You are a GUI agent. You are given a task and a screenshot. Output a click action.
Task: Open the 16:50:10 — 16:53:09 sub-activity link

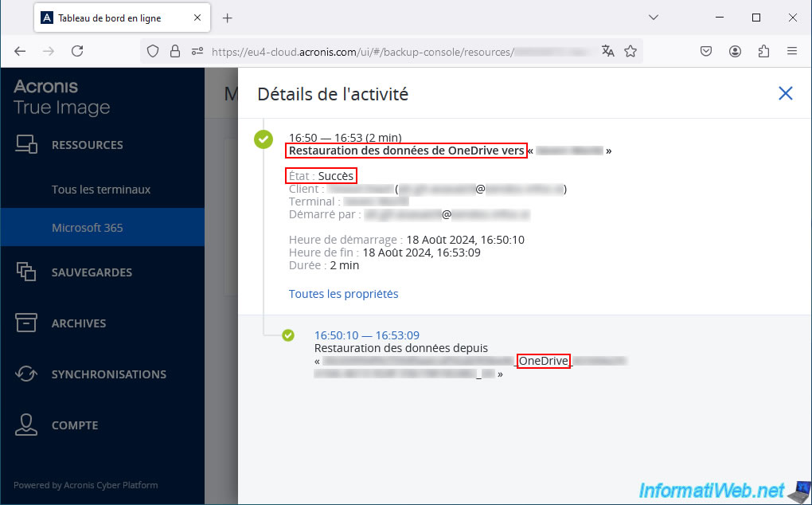[367, 335]
